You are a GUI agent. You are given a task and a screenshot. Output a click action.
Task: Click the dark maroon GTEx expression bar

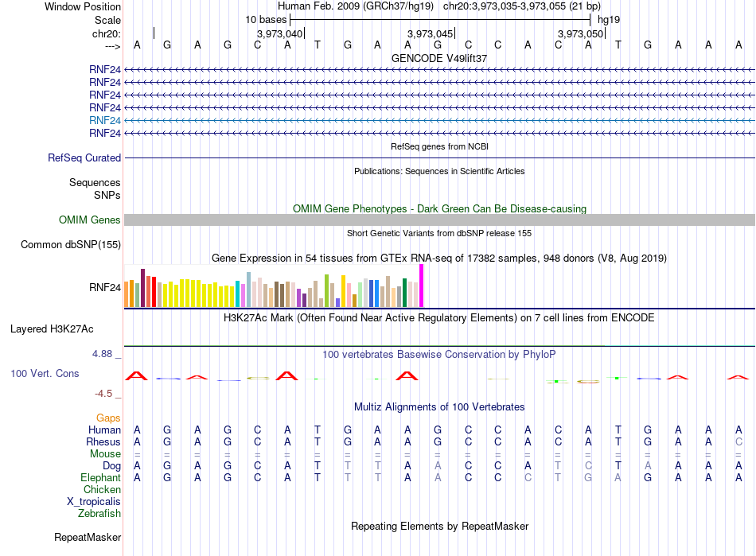point(142,288)
